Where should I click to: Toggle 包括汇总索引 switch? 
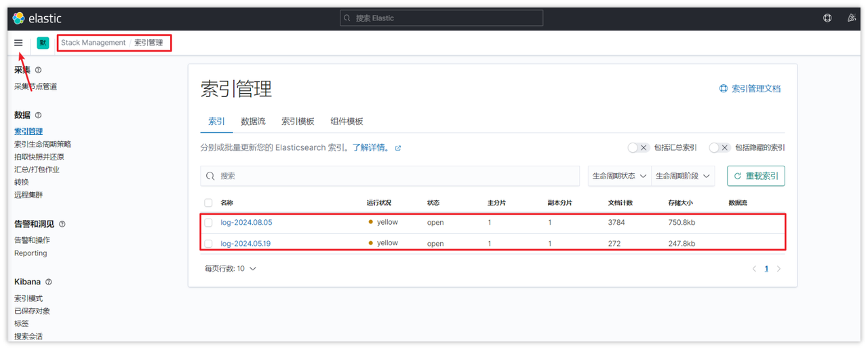(638, 147)
